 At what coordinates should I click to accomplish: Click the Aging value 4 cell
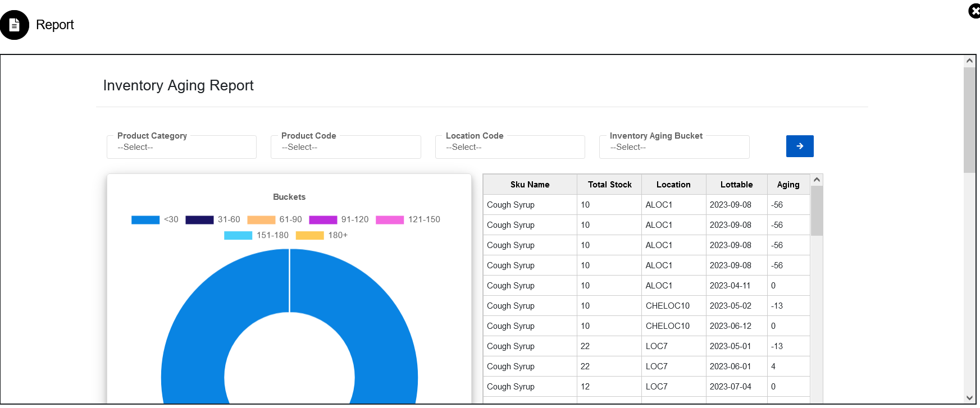(x=788, y=366)
